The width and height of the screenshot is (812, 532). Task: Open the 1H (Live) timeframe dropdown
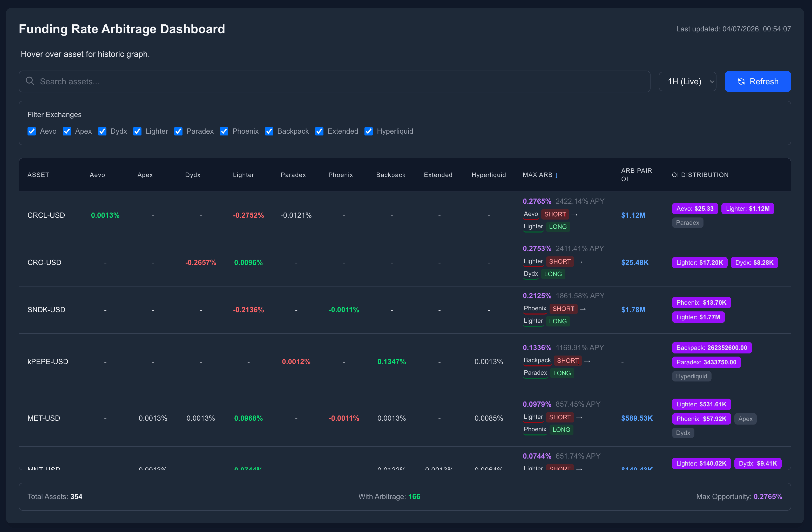[687, 81]
